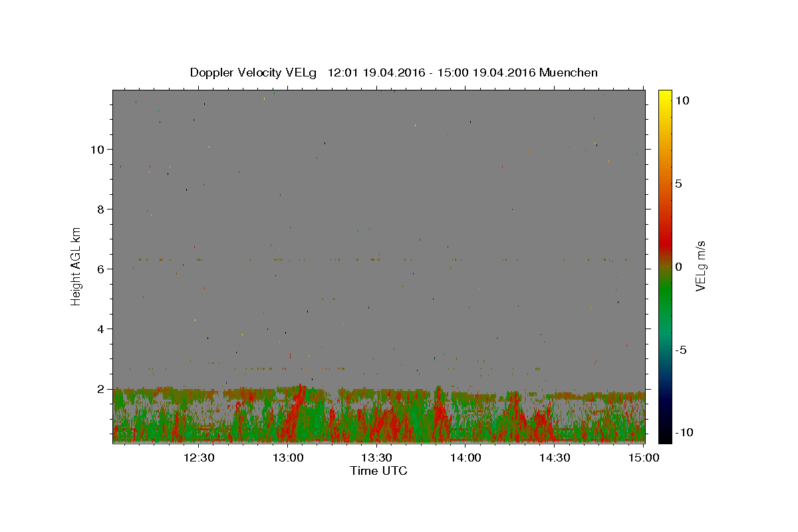Image resolution: width=798 pixels, height=532 pixels.
Task: Click the Time UTC axis title
Action: point(378,471)
